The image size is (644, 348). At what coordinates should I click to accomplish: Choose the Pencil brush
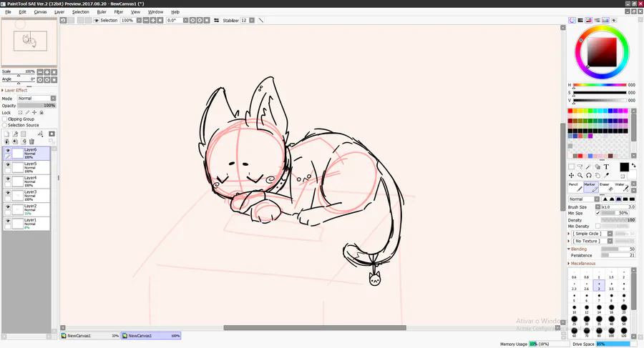[x=575, y=187]
